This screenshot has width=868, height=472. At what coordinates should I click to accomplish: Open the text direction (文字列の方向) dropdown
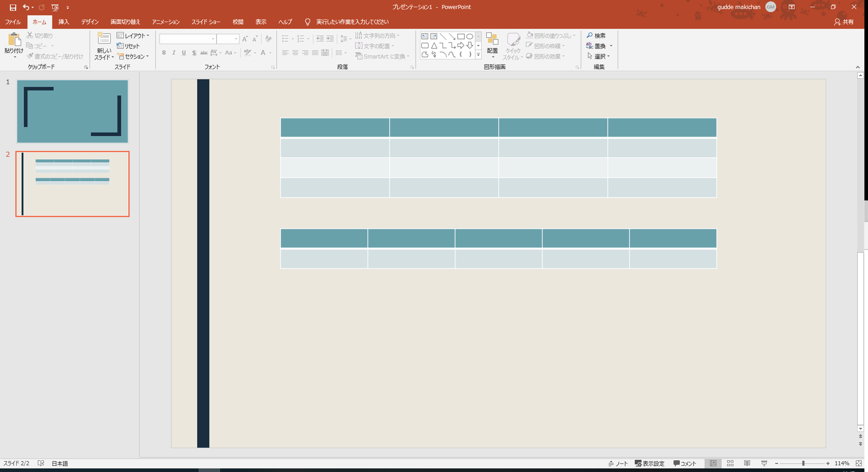click(x=377, y=35)
